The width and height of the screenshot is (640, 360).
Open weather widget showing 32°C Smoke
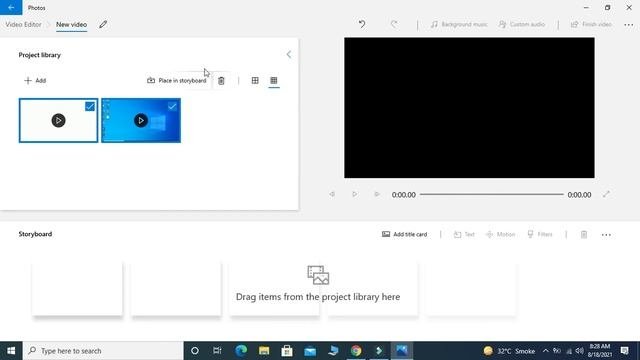coord(509,351)
